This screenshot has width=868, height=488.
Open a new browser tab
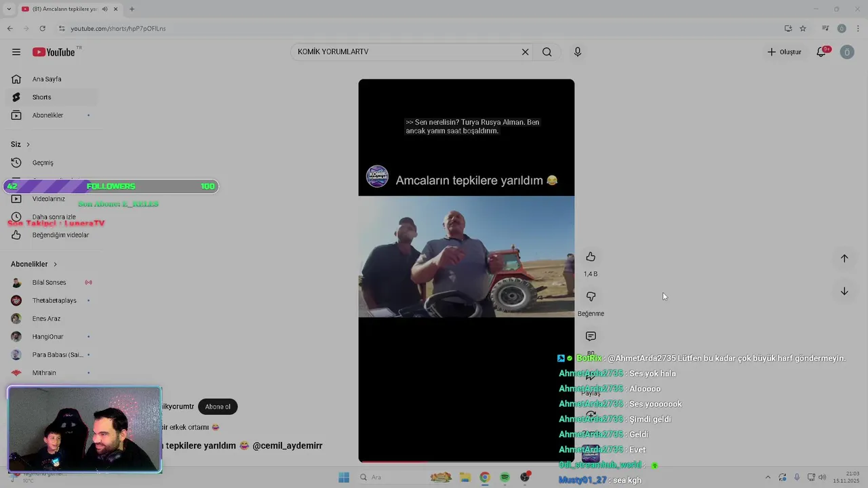132,9
